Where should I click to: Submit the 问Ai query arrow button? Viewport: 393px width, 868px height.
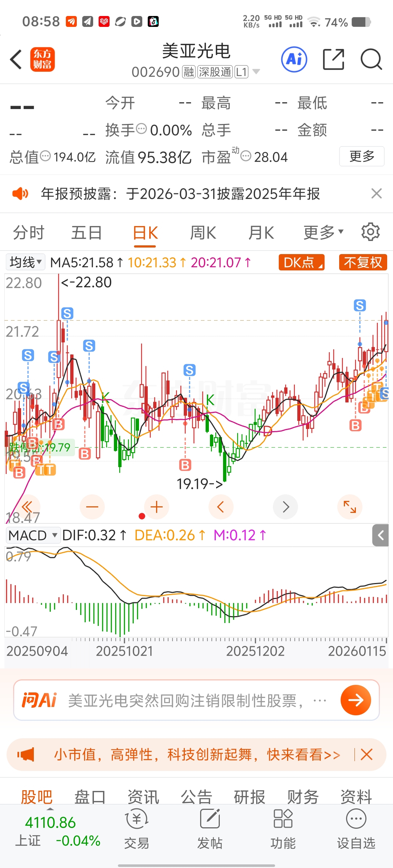click(x=356, y=700)
